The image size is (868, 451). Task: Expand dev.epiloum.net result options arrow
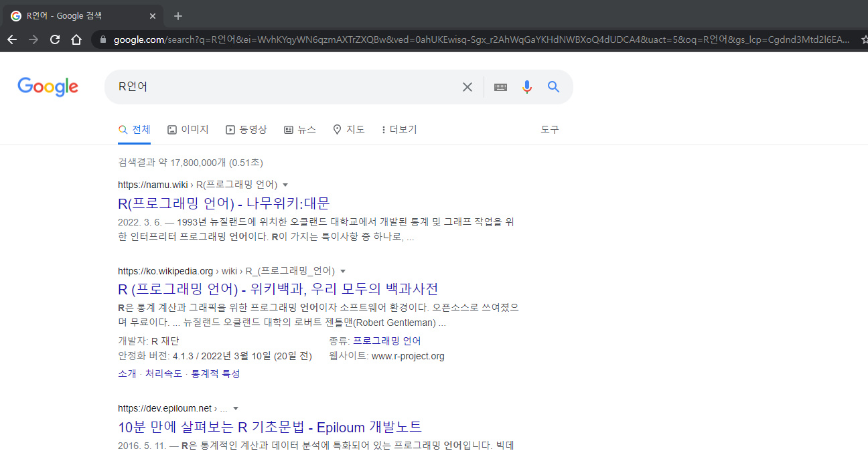point(236,408)
